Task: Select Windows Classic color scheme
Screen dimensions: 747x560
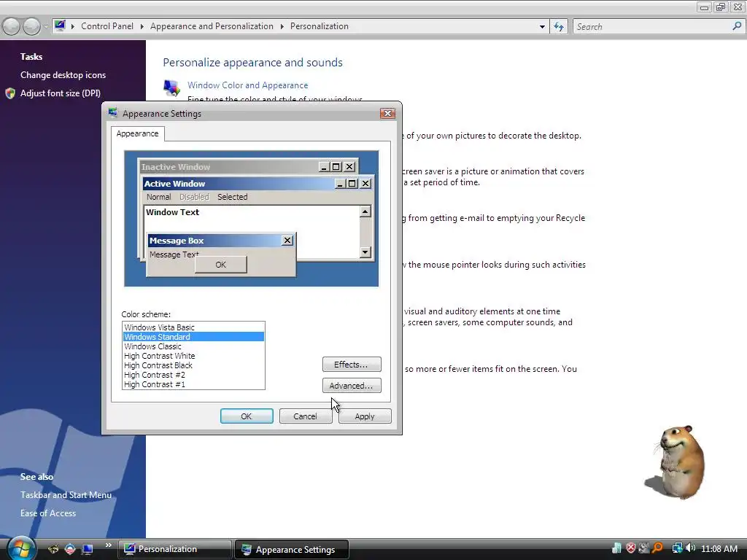Action: (x=193, y=346)
